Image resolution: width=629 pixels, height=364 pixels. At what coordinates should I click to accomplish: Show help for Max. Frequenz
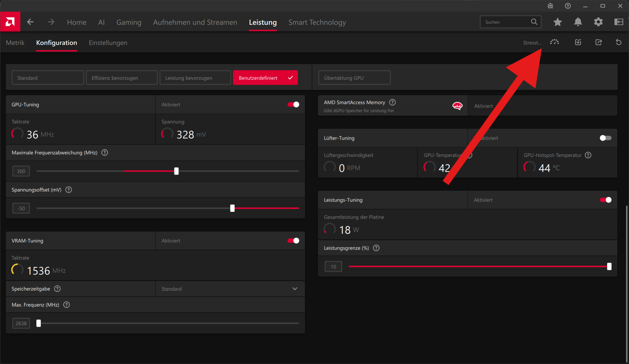coord(66,305)
